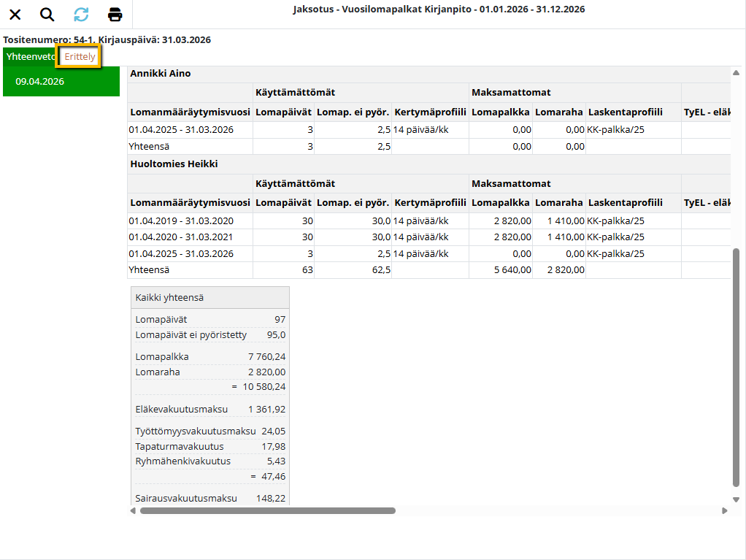Screen dimensions: 746x560
Task: Click the Käyttämättömät header under Annikki Aino
Action: pos(295,92)
